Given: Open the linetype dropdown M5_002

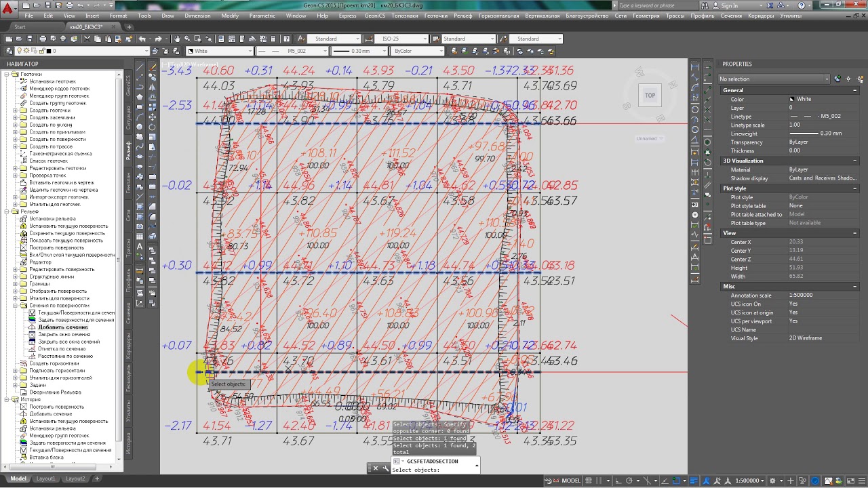Looking at the screenshot, I should point(293,51).
